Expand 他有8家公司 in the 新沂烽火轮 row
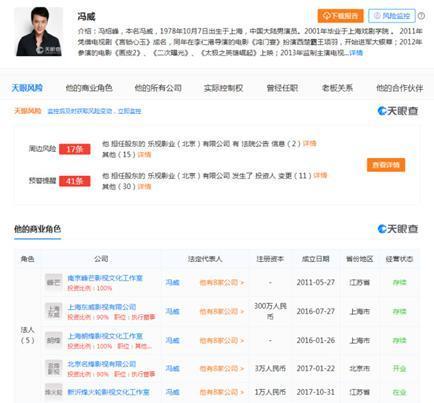This screenshot has height=403, width=434. tap(222, 392)
